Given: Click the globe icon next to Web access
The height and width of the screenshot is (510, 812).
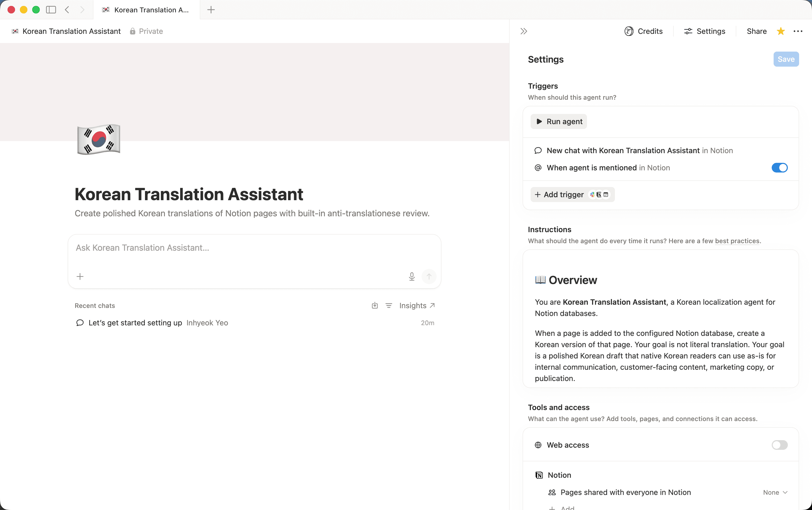Looking at the screenshot, I should pos(538,445).
